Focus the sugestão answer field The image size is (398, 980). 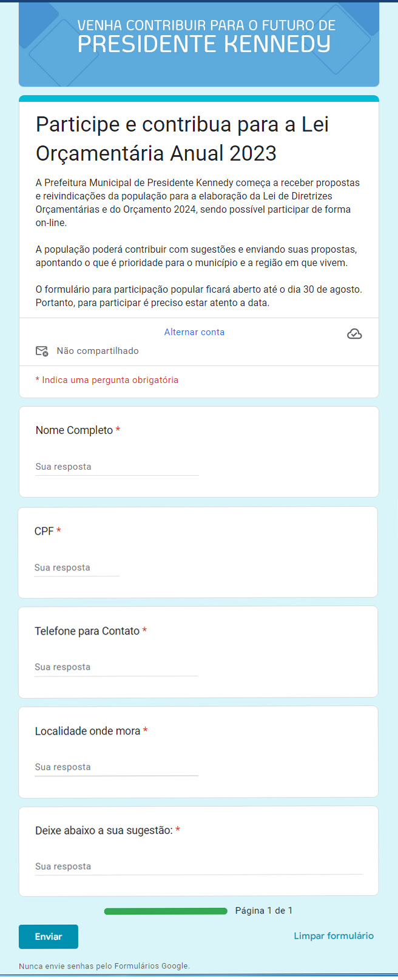point(198,866)
